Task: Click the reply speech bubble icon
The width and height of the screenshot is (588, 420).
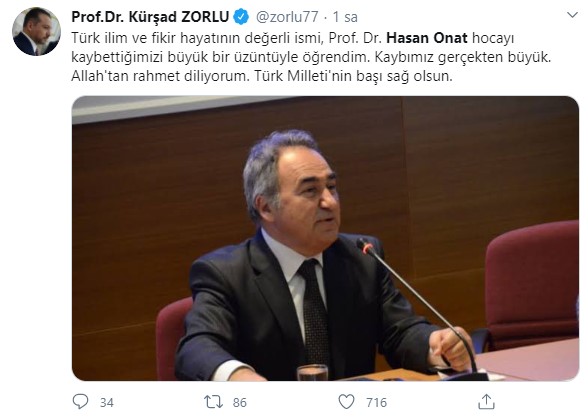Action: (x=80, y=402)
